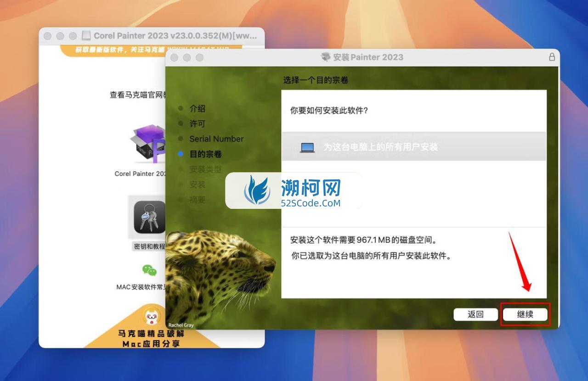588x381 pixels.
Task: Click the lock icon in the installer title bar
Action: coord(552,57)
